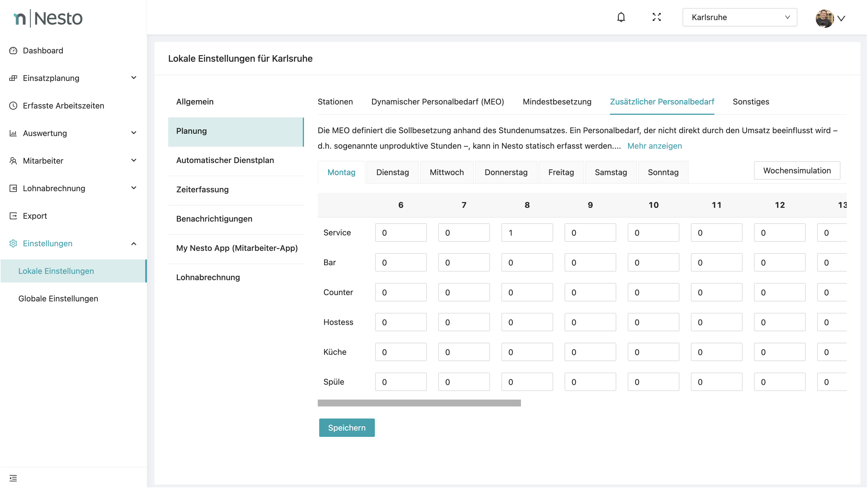The width and height of the screenshot is (868, 492).
Task: Collapse sidebar with bottom menu icon
Action: tap(13, 478)
